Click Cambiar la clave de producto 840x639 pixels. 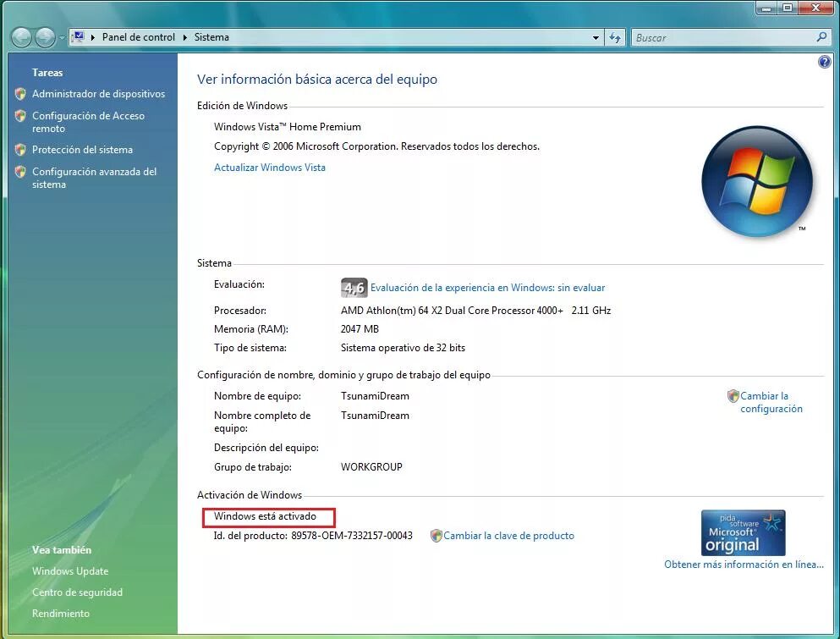(508, 536)
